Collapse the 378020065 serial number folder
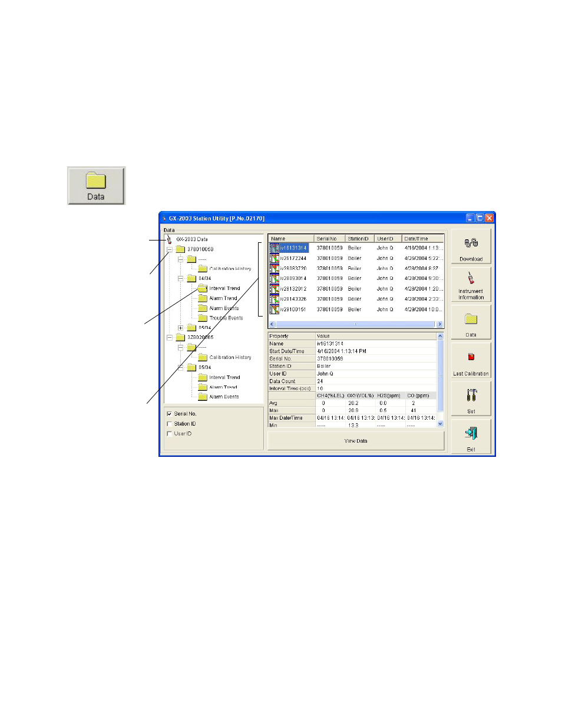Viewport: 562px width, 728px height. (170, 338)
